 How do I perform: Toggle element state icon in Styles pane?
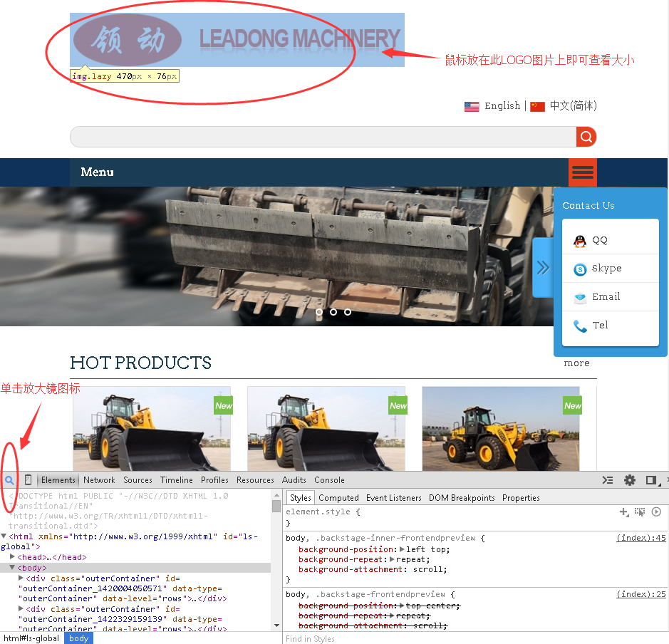pos(640,511)
